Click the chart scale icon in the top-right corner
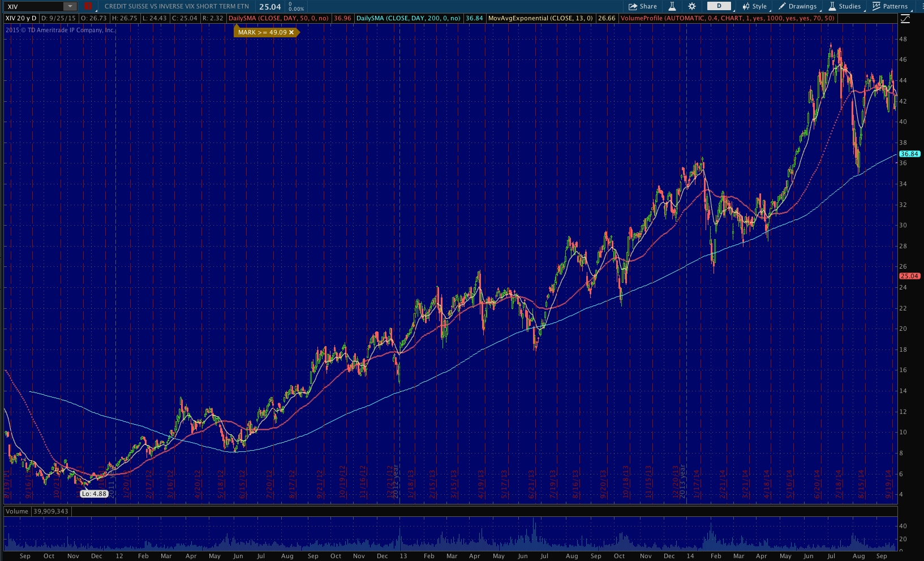The width and height of the screenshot is (924, 561). click(905, 19)
